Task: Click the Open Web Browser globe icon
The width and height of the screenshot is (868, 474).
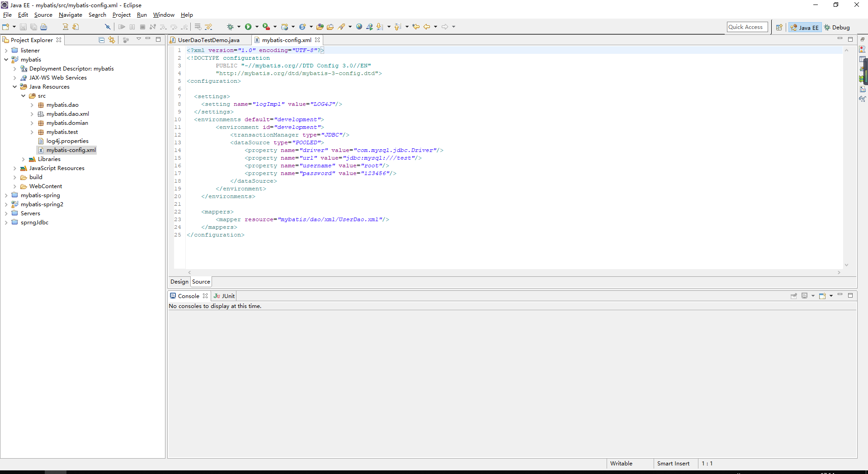Action: (359, 27)
